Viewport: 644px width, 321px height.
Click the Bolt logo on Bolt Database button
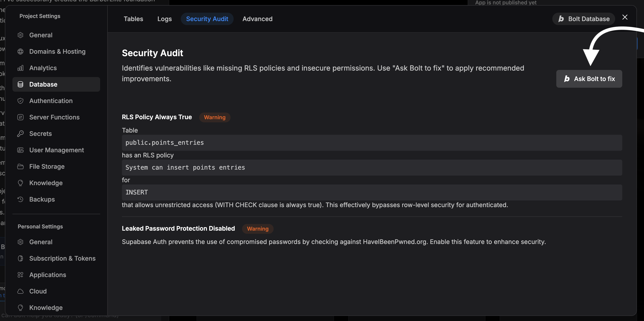[561, 19]
